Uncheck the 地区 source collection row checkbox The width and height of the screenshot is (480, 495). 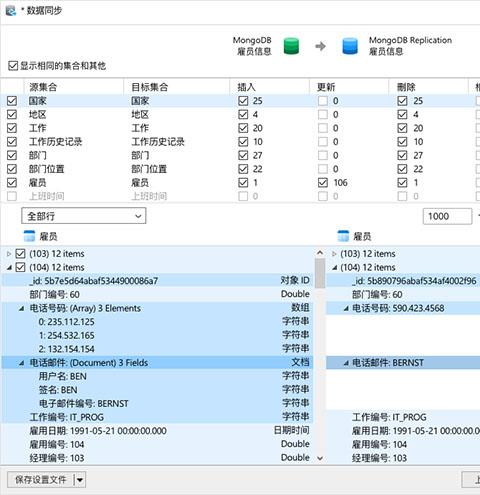click(x=12, y=114)
